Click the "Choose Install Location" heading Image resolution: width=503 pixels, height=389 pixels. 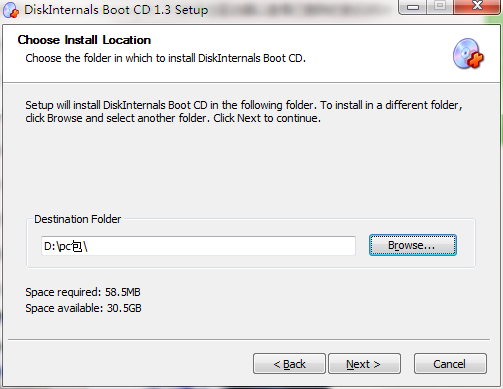click(84, 40)
